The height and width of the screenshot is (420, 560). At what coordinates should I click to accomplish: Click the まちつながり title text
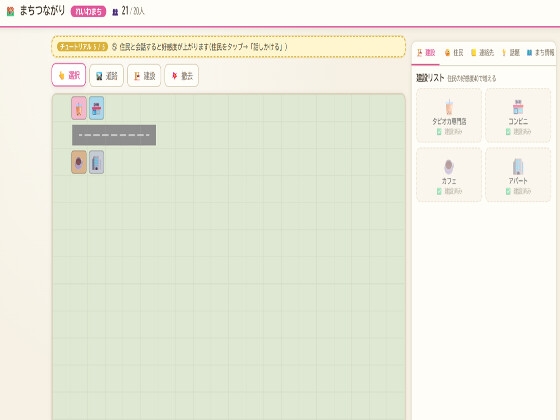(42, 11)
